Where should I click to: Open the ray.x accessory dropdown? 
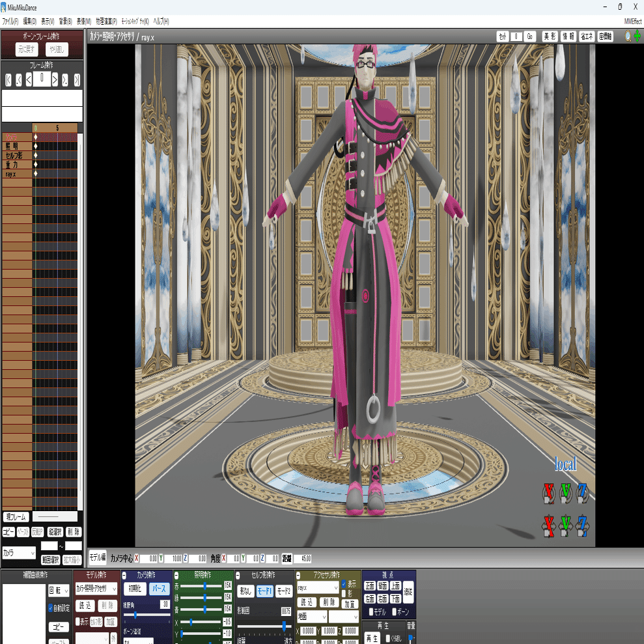pyautogui.click(x=318, y=588)
